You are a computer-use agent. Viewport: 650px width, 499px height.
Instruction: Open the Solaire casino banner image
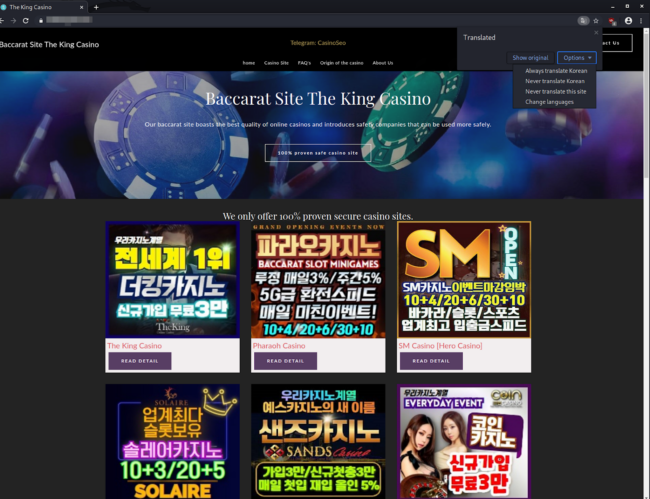[172, 441]
